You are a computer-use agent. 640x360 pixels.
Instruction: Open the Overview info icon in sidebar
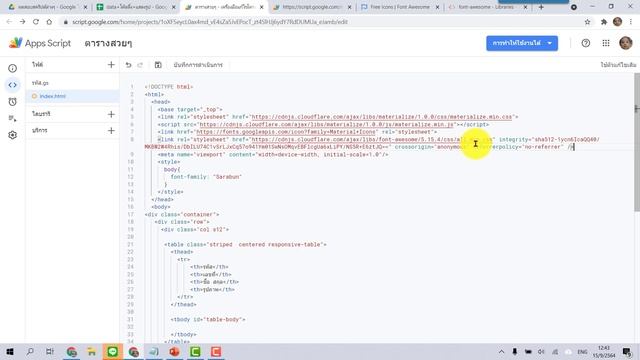[x=13, y=68]
